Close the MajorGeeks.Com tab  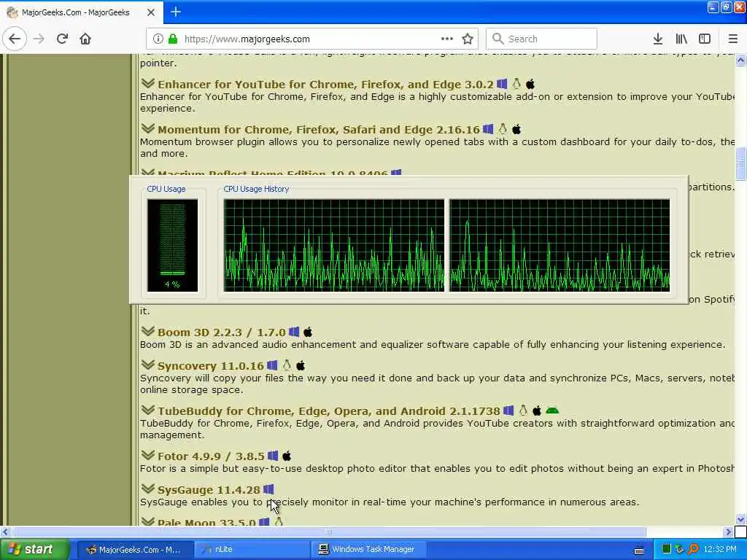tap(150, 12)
